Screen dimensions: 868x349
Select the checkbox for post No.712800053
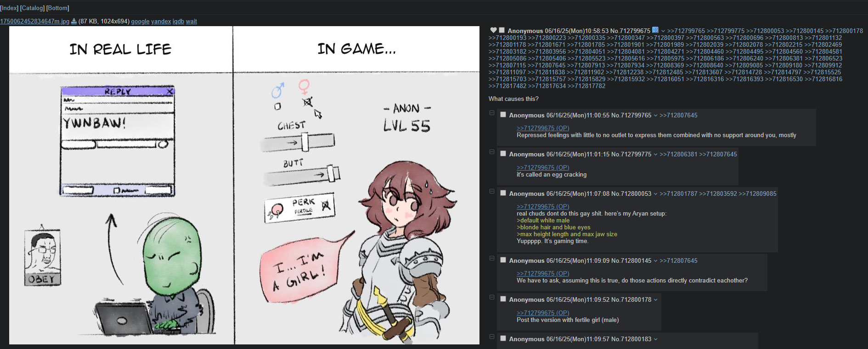tap(503, 193)
